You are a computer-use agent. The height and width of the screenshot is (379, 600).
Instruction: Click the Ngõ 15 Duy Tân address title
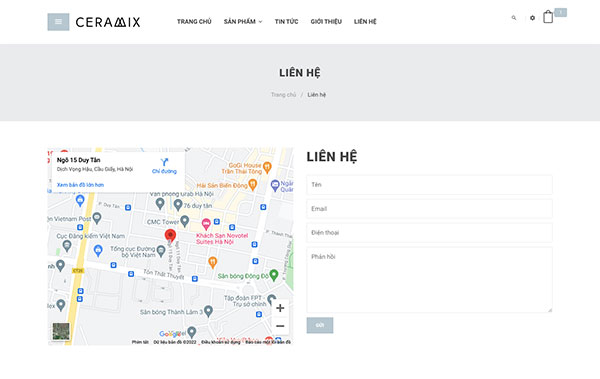click(x=78, y=160)
